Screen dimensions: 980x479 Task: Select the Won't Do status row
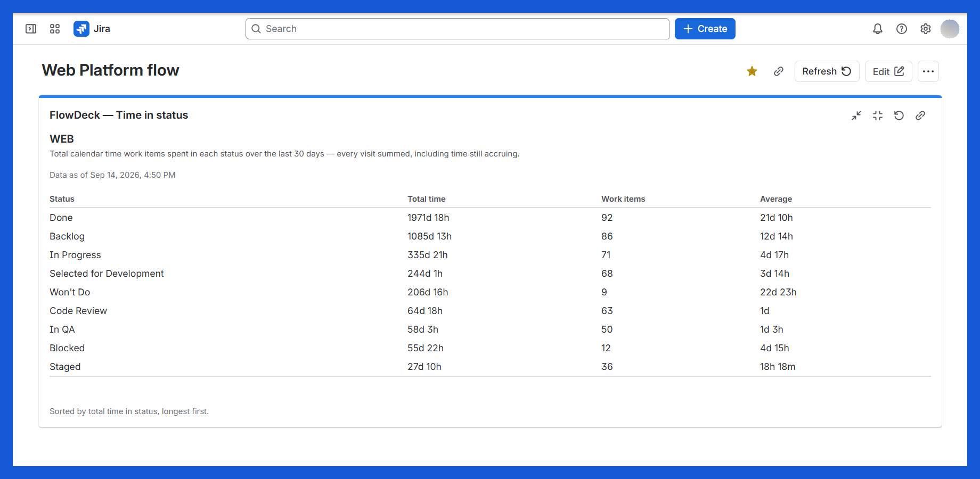[490, 292]
